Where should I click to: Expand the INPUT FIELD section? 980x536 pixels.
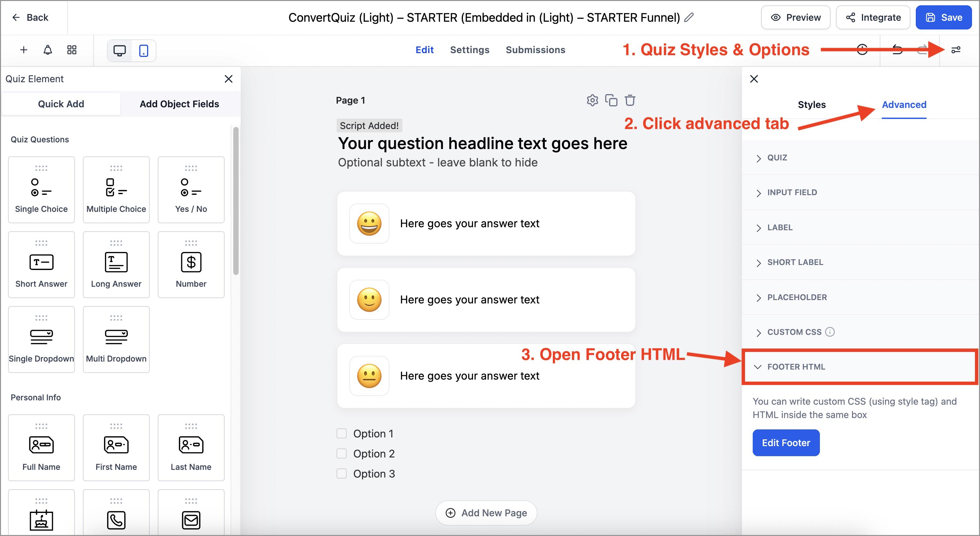click(x=792, y=192)
